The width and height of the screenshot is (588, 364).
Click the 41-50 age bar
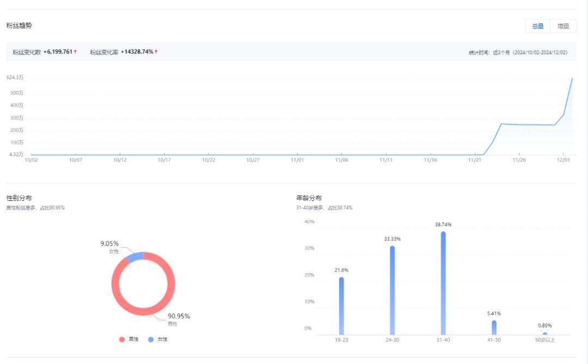click(x=494, y=328)
